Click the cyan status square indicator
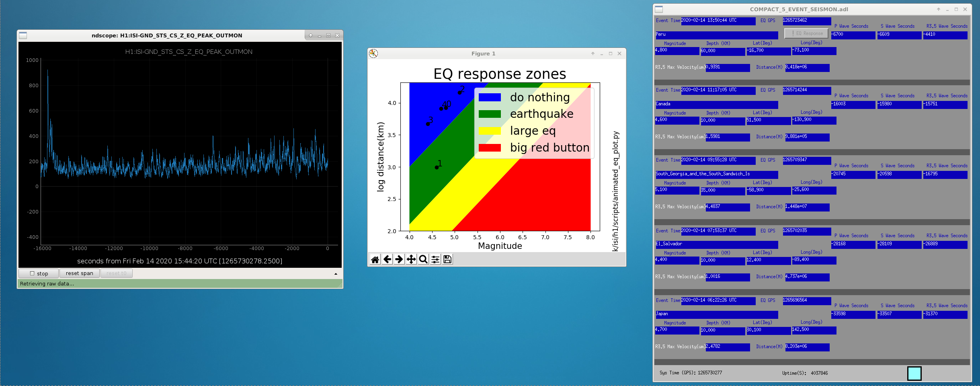This screenshot has height=386, width=980. 914,373
